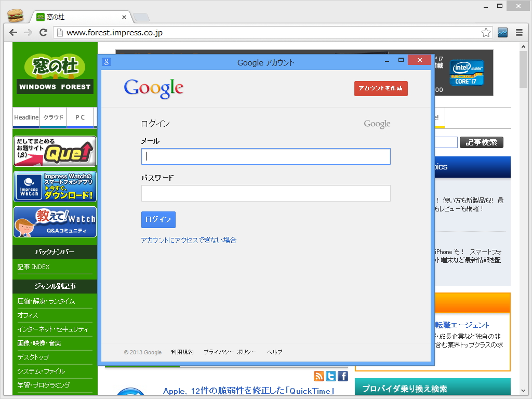Click the Facebook share icon

pyautogui.click(x=342, y=376)
